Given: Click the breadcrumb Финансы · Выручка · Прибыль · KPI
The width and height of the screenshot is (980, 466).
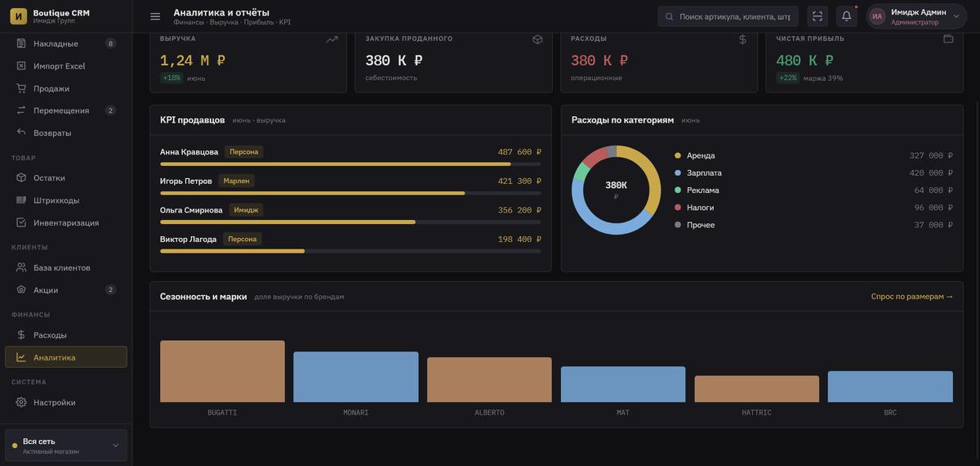Looking at the screenshot, I should 232,22.
